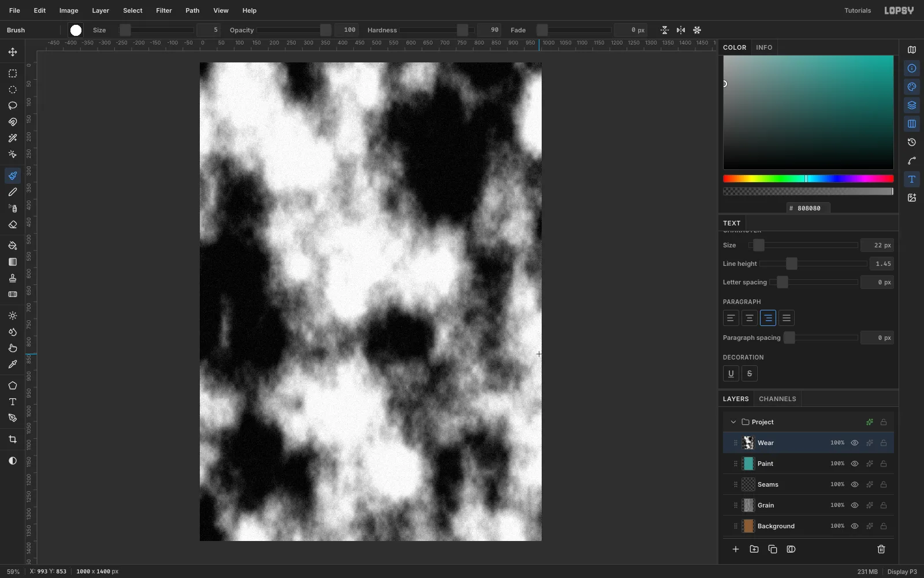This screenshot has height=578, width=924.
Task: Open the History panel icon
Action: point(912,142)
